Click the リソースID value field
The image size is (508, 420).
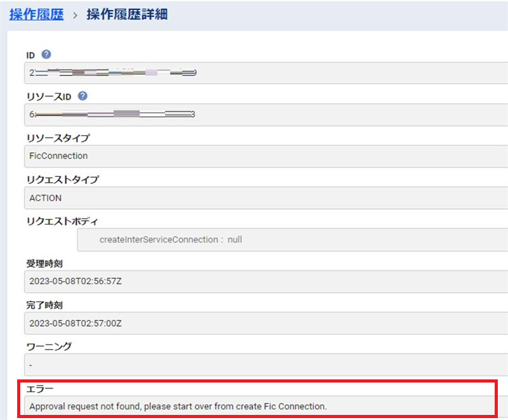pos(266,115)
